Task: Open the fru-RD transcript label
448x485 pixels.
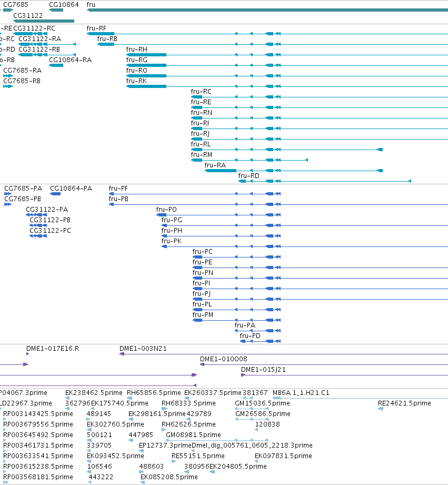Action: point(248,175)
